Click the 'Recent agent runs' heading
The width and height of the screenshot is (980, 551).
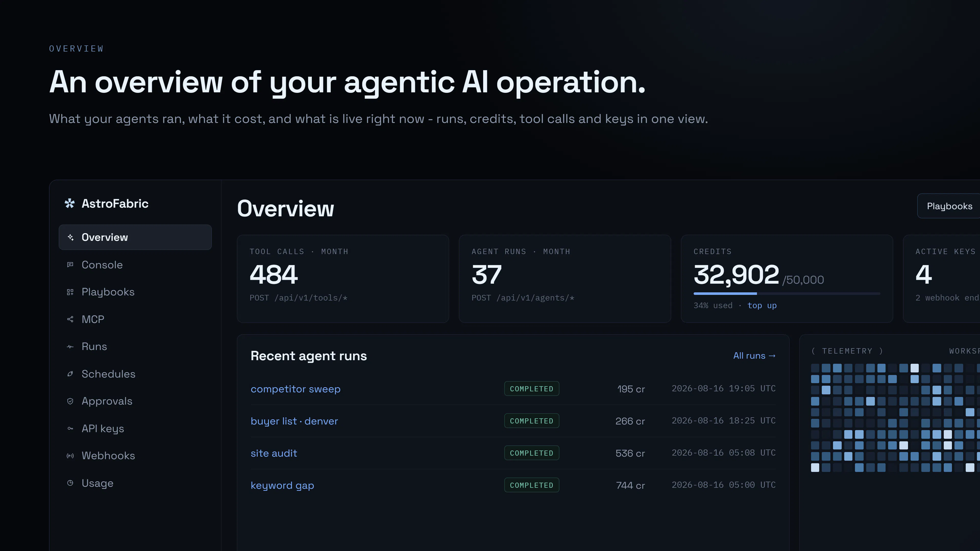(x=309, y=356)
